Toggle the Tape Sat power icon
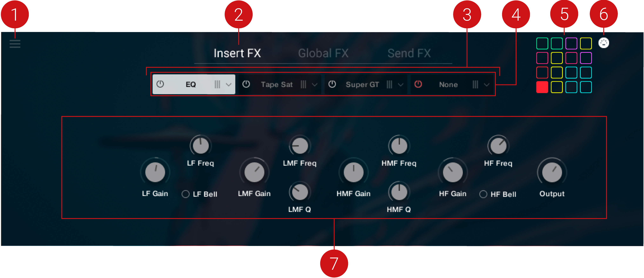 246,84
